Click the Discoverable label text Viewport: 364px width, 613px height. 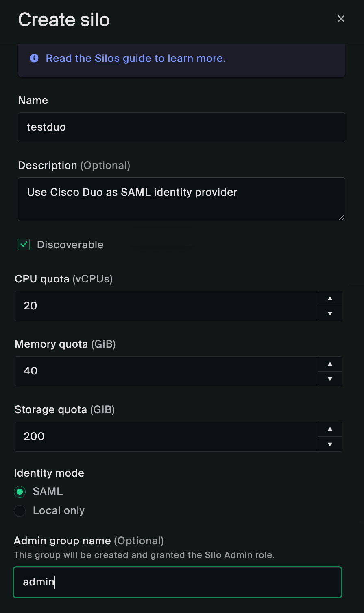click(70, 245)
